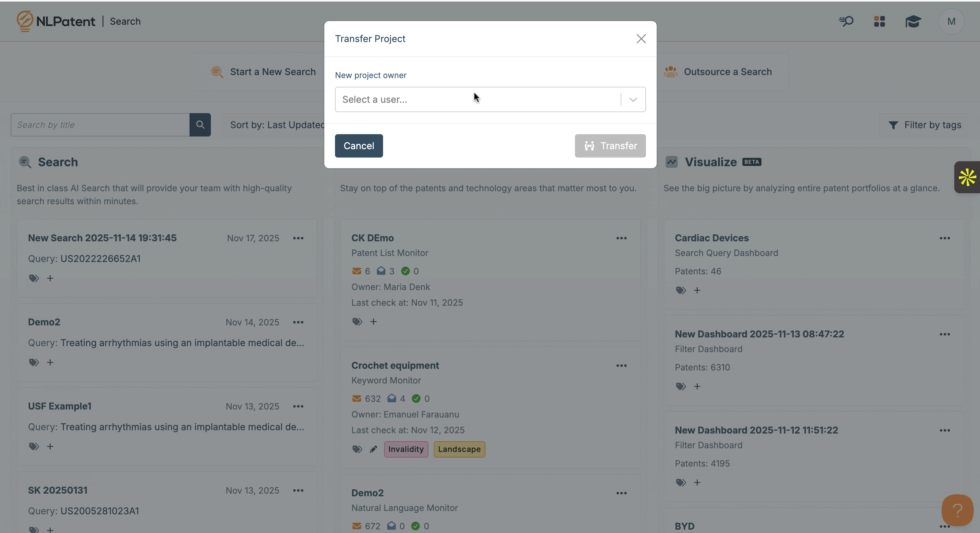The height and width of the screenshot is (533, 980).
Task: Open the apps grid icon
Action: click(x=879, y=21)
